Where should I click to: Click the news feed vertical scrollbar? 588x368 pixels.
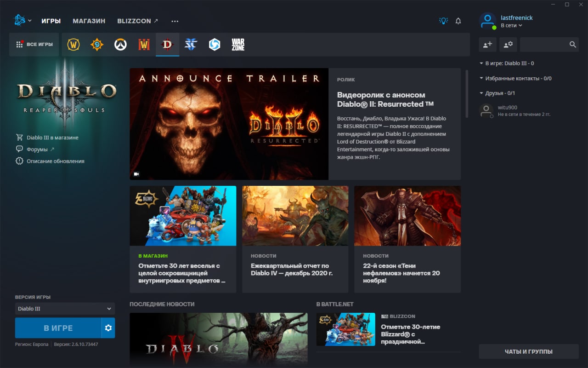click(x=467, y=95)
